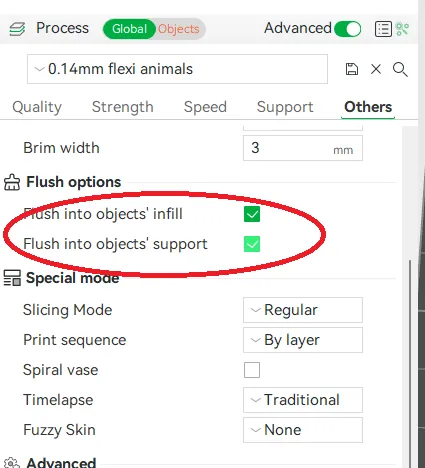Enable the Spiral vase checkbox
Screen dimensions: 425x468
click(x=252, y=370)
